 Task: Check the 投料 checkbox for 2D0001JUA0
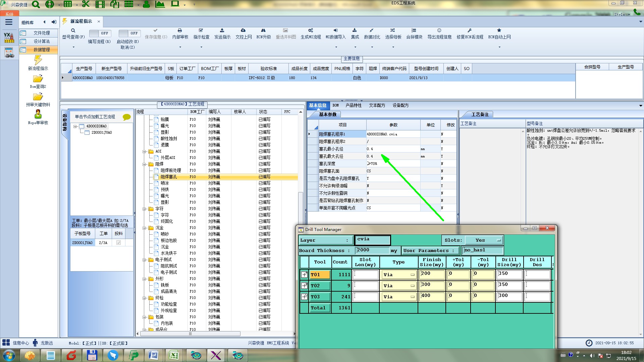point(118,243)
